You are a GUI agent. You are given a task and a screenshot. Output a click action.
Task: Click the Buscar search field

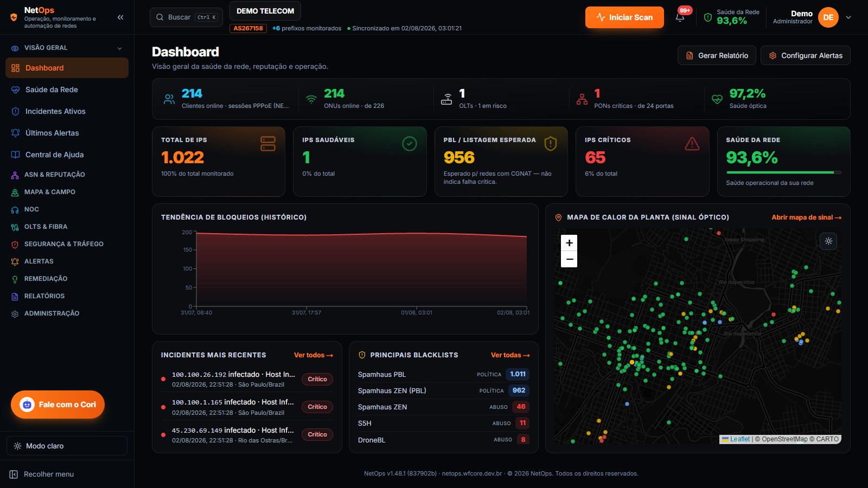click(186, 17)
